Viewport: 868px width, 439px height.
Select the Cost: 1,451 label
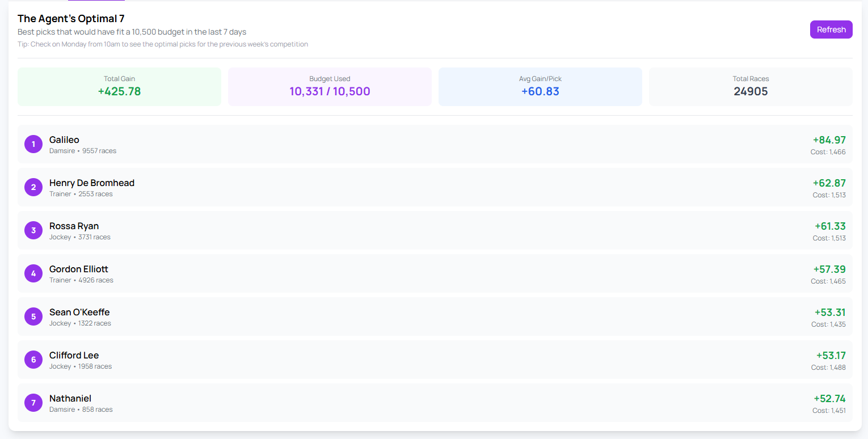(829, 411)
